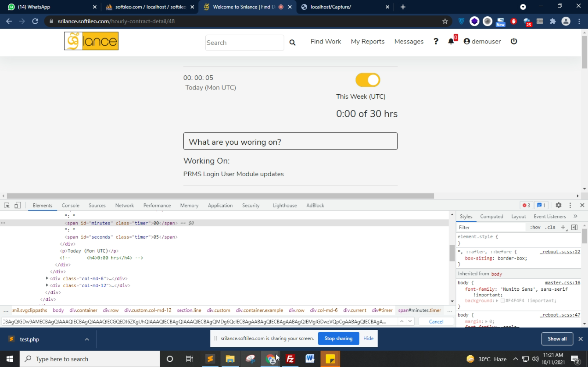Open the Find Work link
588x367 pixels.
pyautogui.click(x=326, y=41)
